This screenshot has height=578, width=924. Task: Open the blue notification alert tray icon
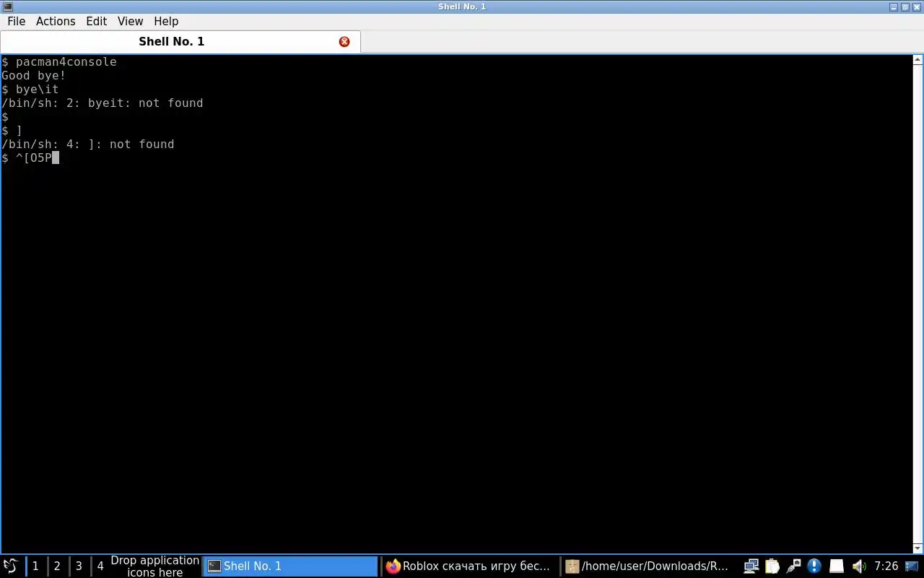(814, 566)
